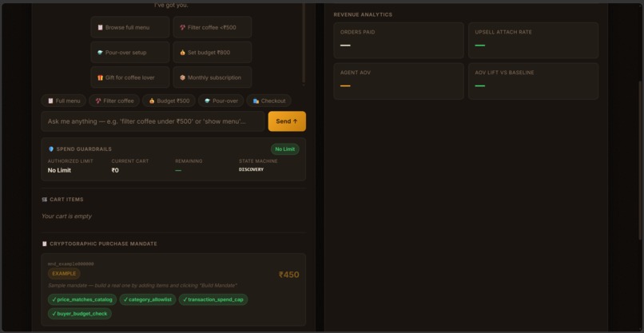Click the buyer_budget_check chip
644x333 pixels.
pos(80,314)
